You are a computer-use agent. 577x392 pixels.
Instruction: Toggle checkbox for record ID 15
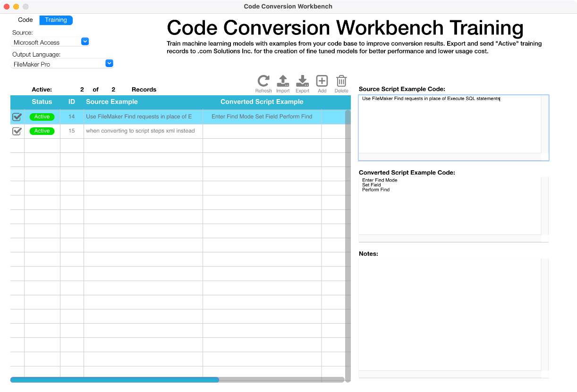17,131
